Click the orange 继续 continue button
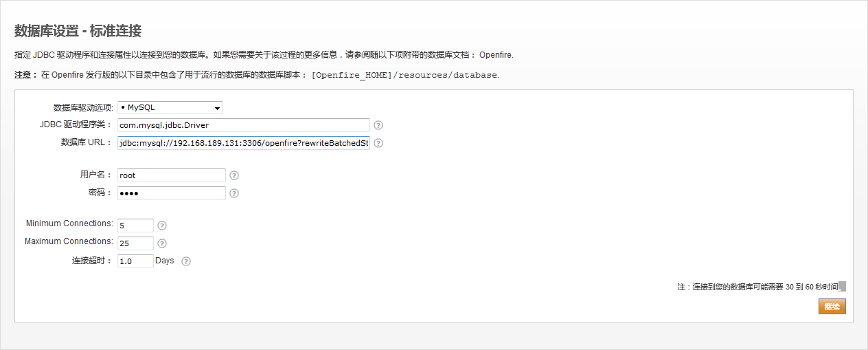This screenshot has width=868, height=350. click(x=832, y=307)
